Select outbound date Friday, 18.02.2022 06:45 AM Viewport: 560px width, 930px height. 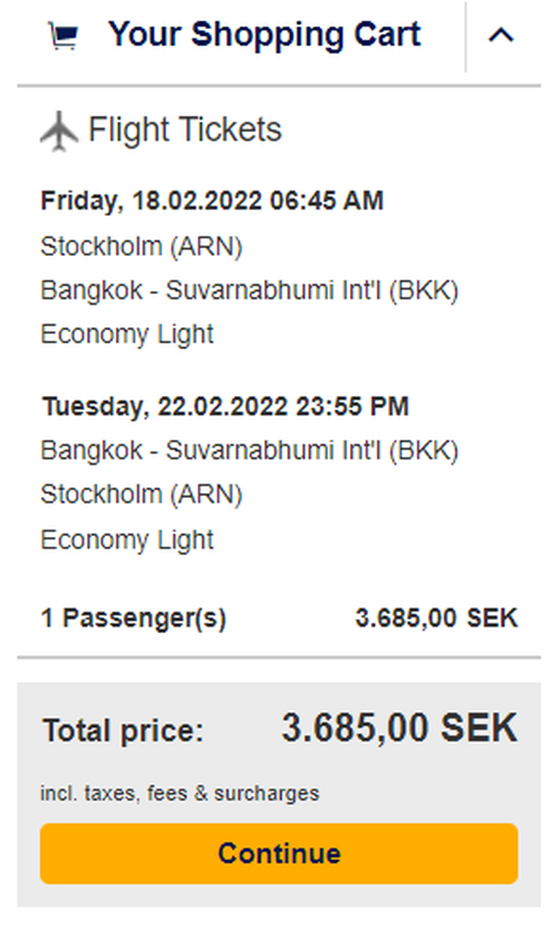pyautogui.click(x=212, y=201)
